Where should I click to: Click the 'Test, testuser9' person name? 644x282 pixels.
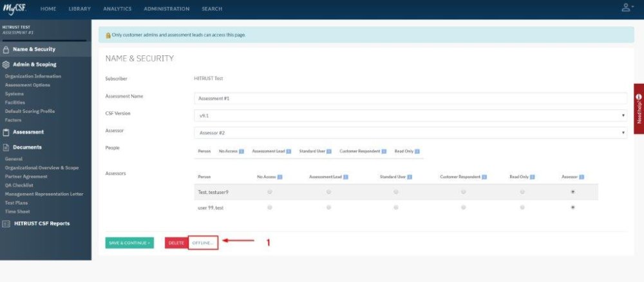coord(212,192)
